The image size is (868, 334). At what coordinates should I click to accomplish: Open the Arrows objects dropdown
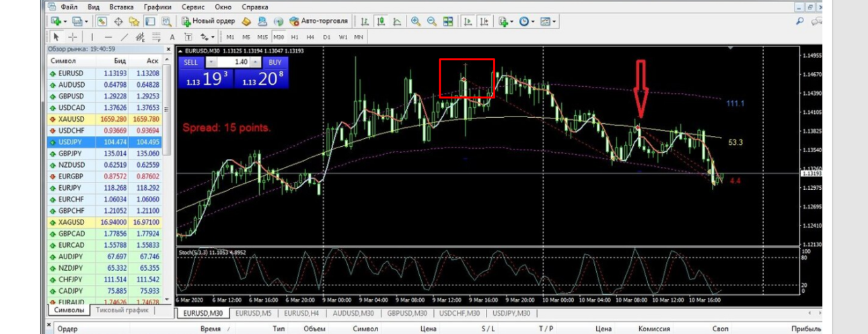pyautogui.click(x=207, y=37)
